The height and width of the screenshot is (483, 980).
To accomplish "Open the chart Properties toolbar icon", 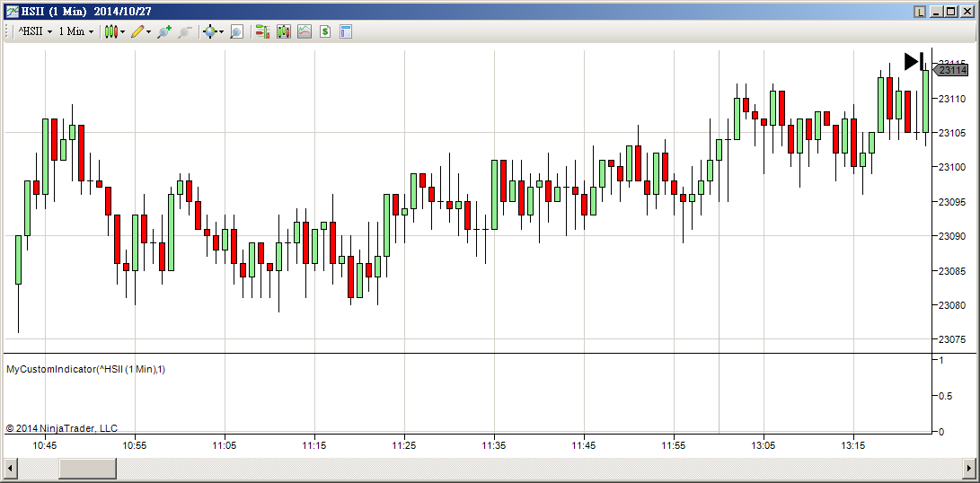I will (346, 31).
